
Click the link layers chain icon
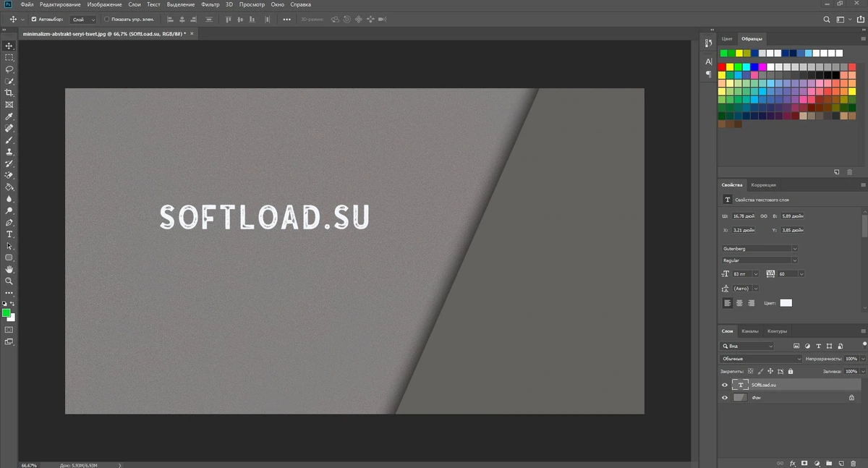[780, 462]
